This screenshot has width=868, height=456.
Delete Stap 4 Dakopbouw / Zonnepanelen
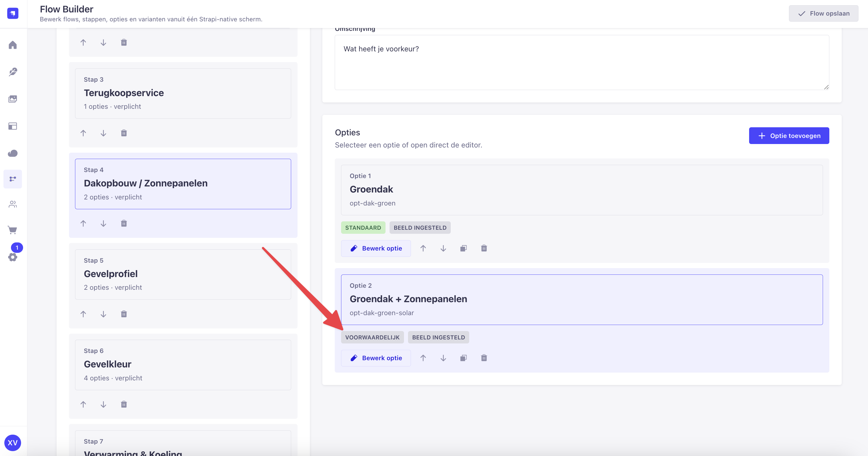[124, 223]
